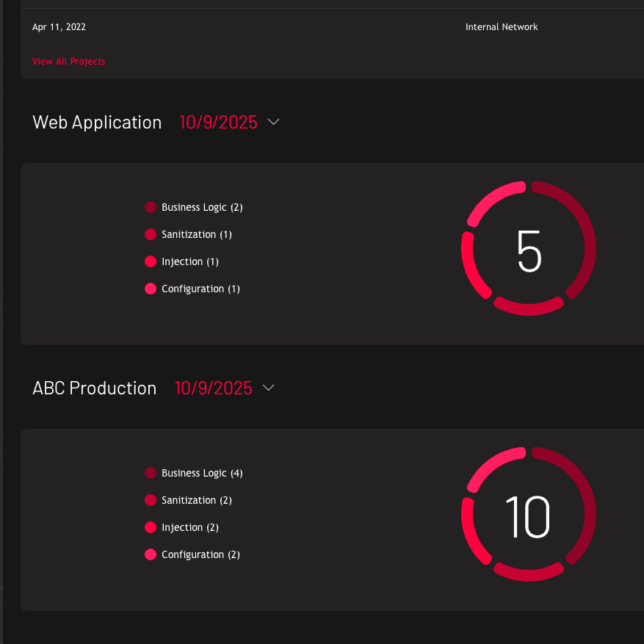Screen dimensions: 644x644
Task: Click the Web Application project title
Action: pos(97,123)
